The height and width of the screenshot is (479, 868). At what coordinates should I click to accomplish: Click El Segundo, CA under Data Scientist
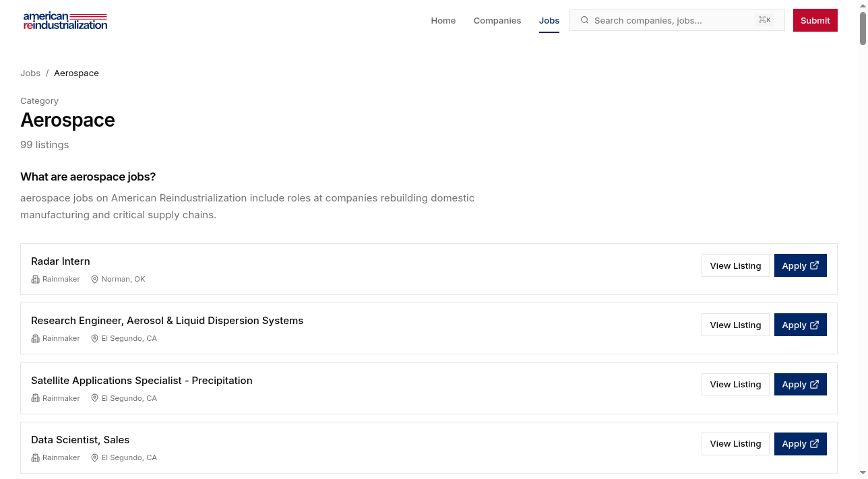(x=129, y=457)
